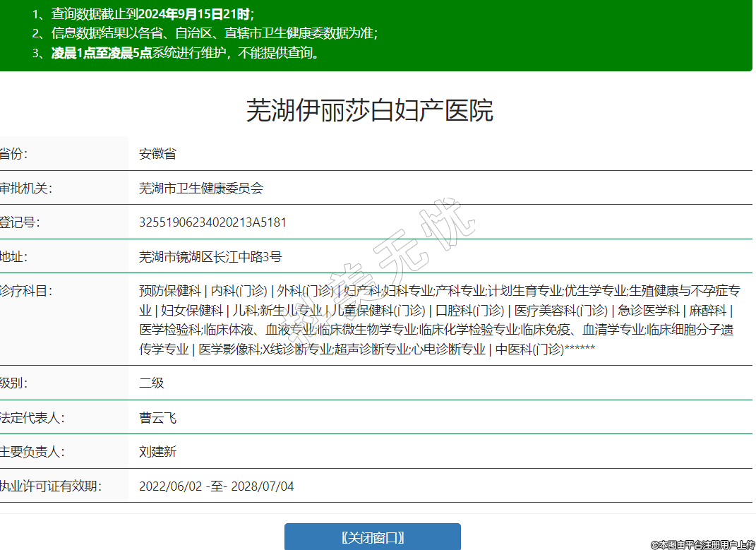Click the legal representative name 曹云飞

point(157,418)
